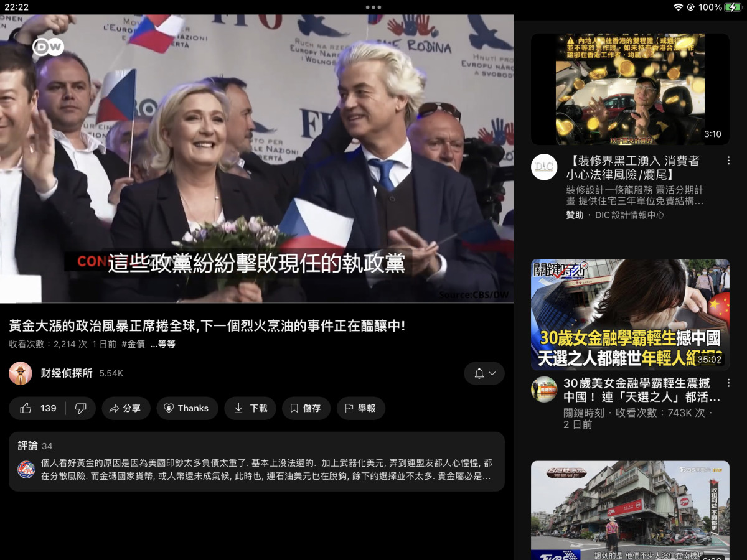Play the 30歲女金融學霸 video thumbnail
The image size is (747, 560).
[630, 314]
